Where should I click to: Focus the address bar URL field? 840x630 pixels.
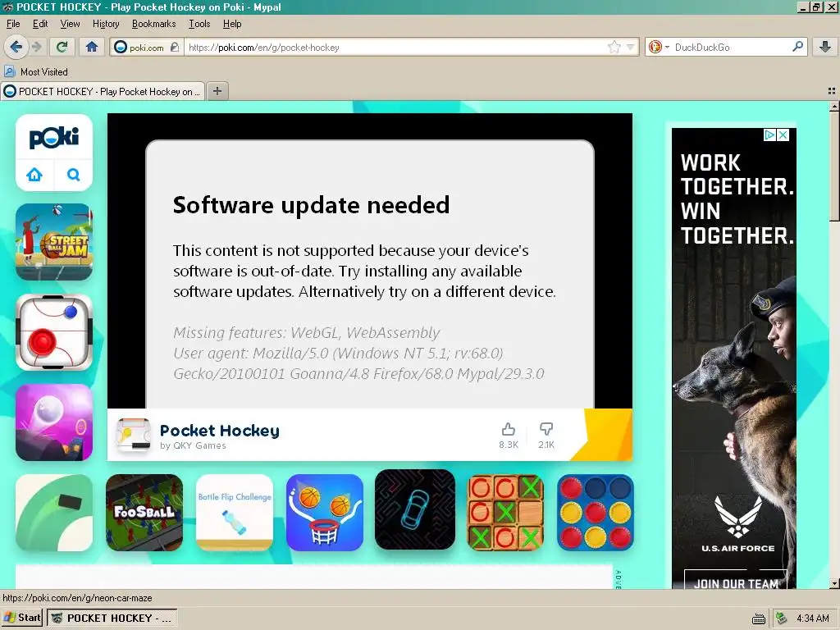(396, 47)
